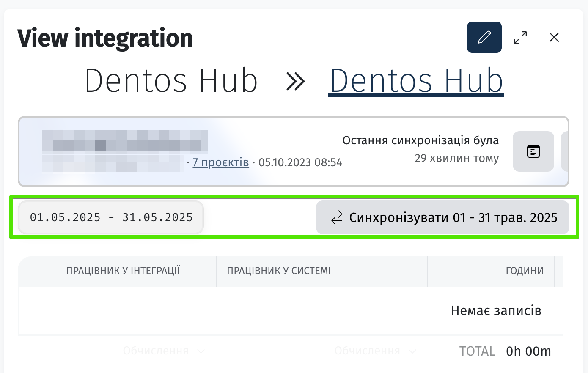Click 'Синхронізувати 01 - 31 трав. 2025' button

pos(442,217)
